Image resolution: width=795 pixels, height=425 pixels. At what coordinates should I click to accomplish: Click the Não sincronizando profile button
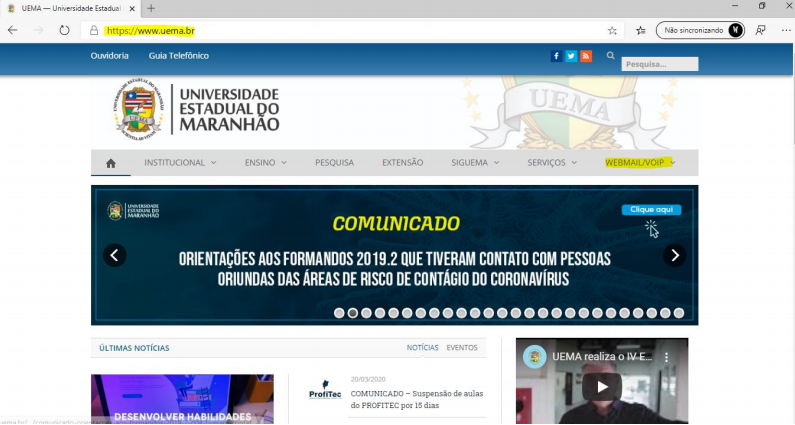[700, 30]
